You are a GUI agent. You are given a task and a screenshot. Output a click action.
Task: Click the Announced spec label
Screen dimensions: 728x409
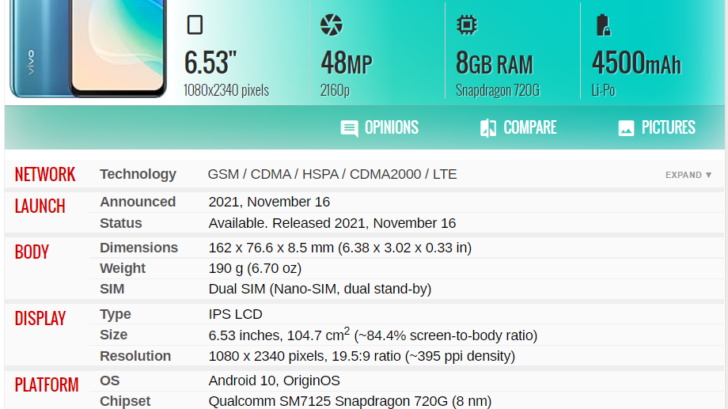pyautogui.click(x=138, y=202)
